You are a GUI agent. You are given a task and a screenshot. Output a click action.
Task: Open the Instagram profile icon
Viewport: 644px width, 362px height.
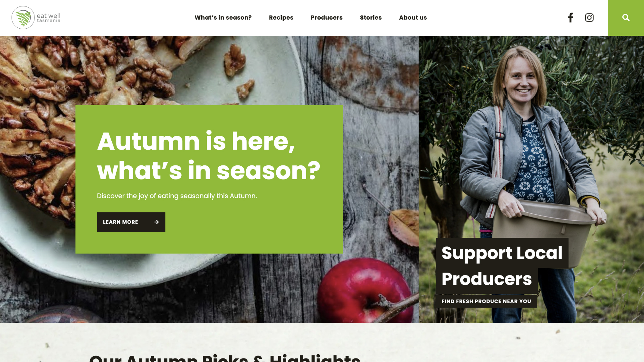click(589, 18)
